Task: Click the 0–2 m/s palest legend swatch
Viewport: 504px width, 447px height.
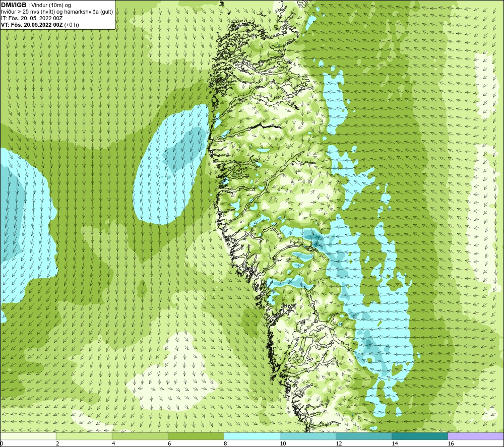Action: tap(28, 436)
